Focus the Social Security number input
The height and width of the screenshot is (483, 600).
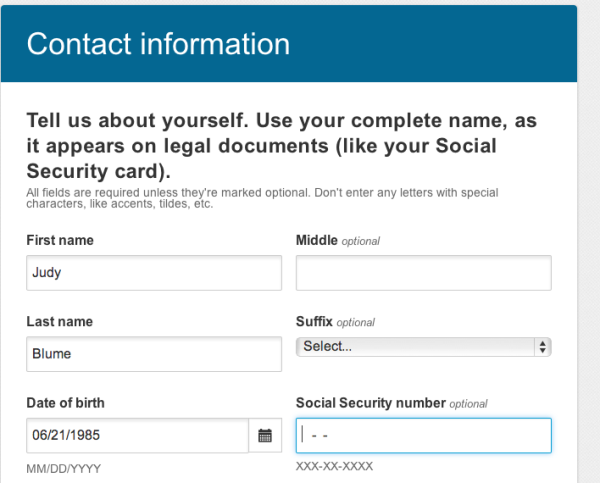[424, 436]
